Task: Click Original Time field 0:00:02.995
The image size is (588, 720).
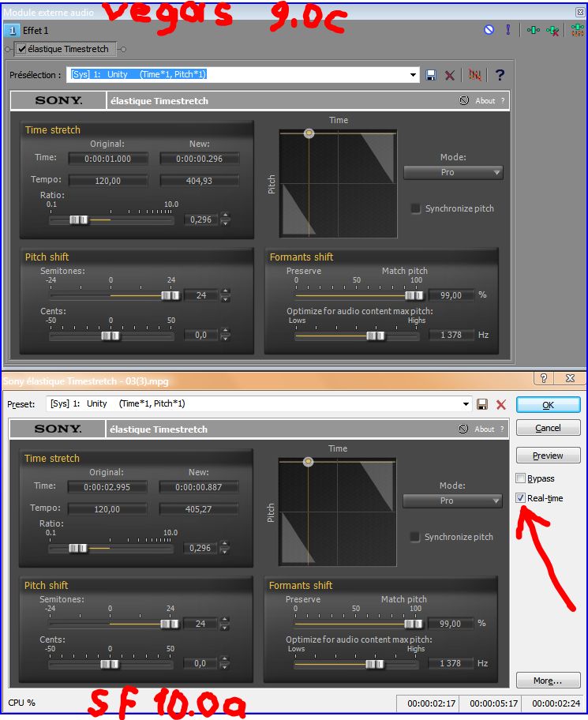Action: pos(107,487)
